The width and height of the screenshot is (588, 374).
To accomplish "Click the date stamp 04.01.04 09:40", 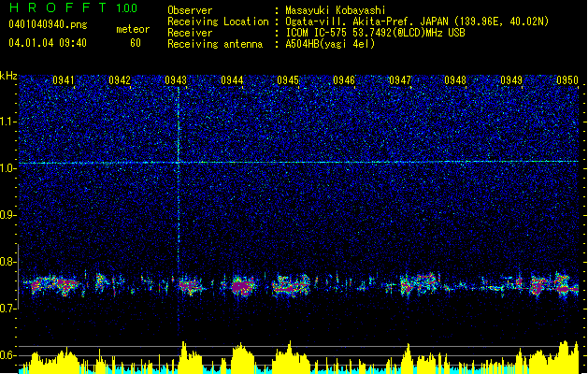I will coord(48,43).
